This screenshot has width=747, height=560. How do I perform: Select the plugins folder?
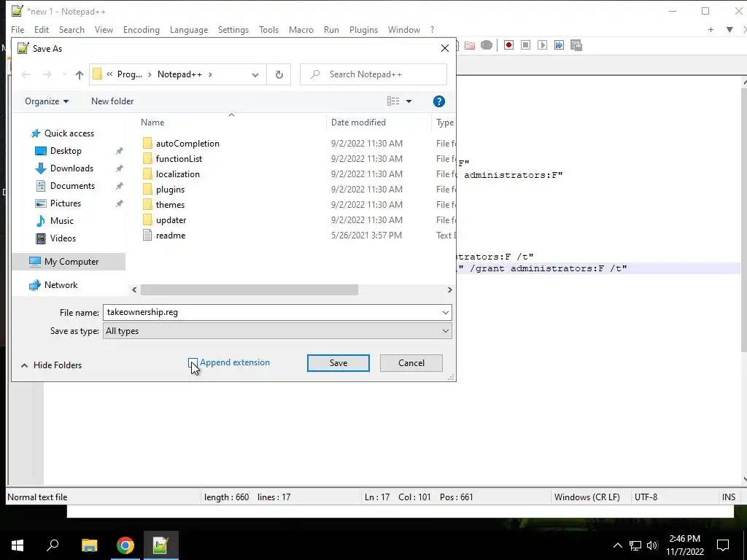(170, 190)
